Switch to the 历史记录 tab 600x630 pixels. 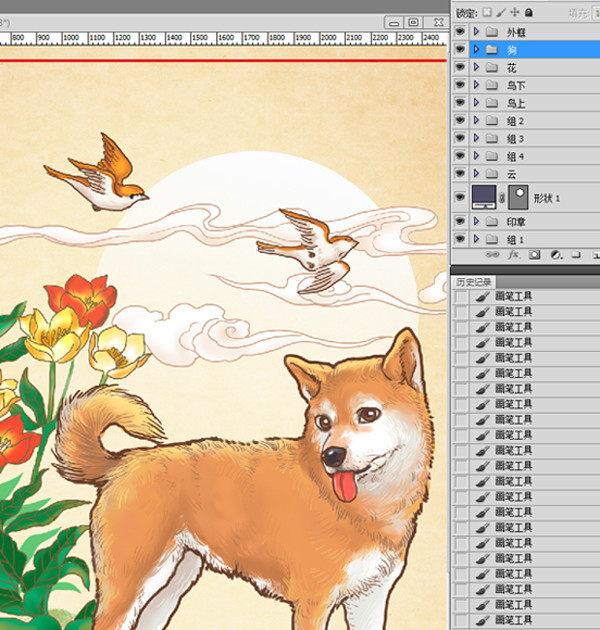[x=473, y=282]
